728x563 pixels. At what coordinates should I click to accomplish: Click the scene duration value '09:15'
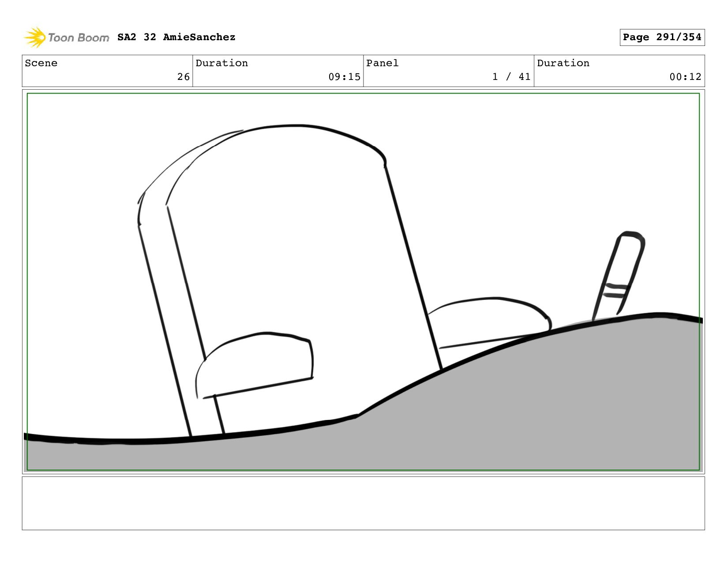pyautogui.click(x=344, y=77)
